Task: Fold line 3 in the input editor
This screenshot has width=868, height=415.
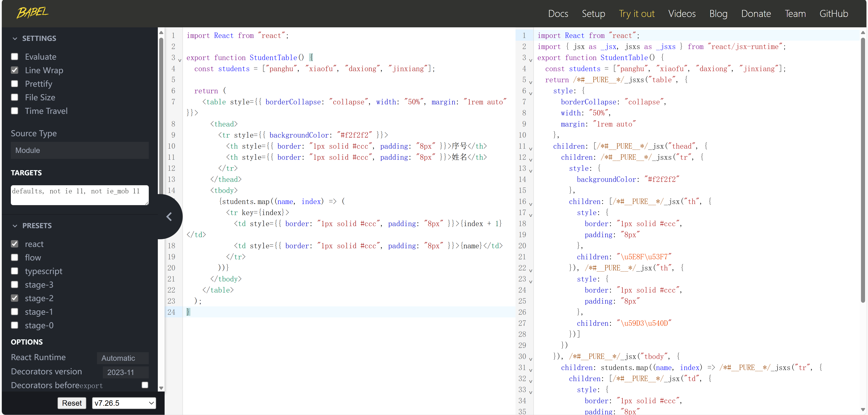Action: point(180,60)
